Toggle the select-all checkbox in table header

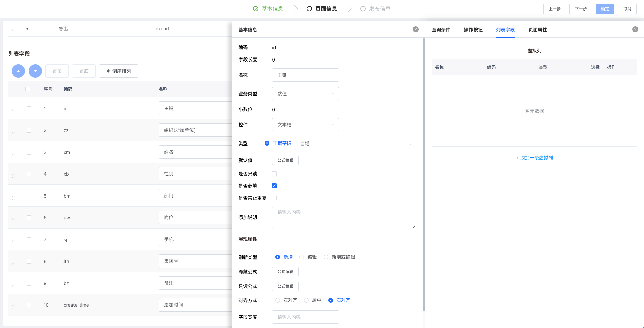coord(28,89)
